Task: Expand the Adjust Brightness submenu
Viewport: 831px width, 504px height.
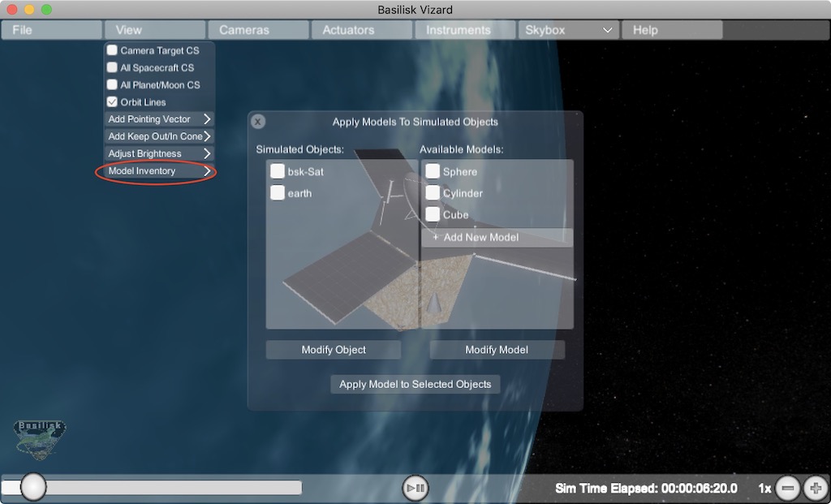Action: (159, 153)
